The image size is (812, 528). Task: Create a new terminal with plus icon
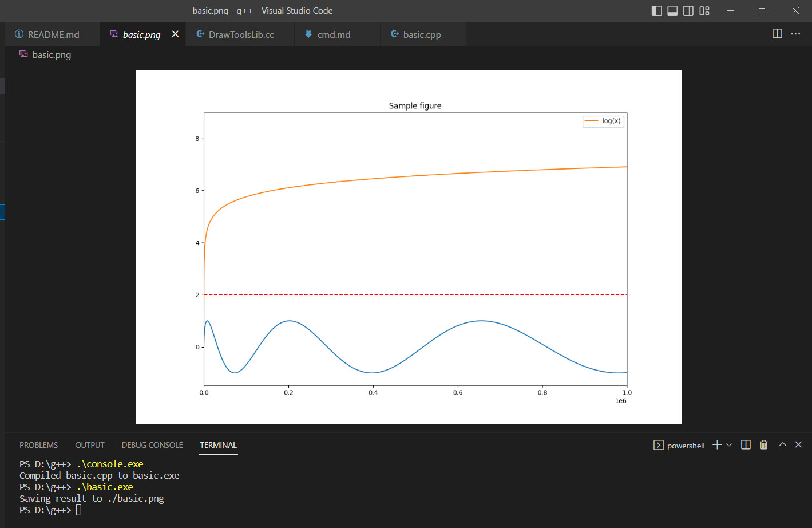click(716, 445)
